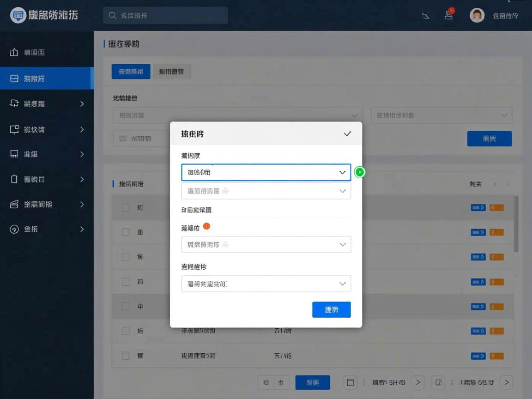Check the checkbox on the highlighted fifth row

[125, 306]
